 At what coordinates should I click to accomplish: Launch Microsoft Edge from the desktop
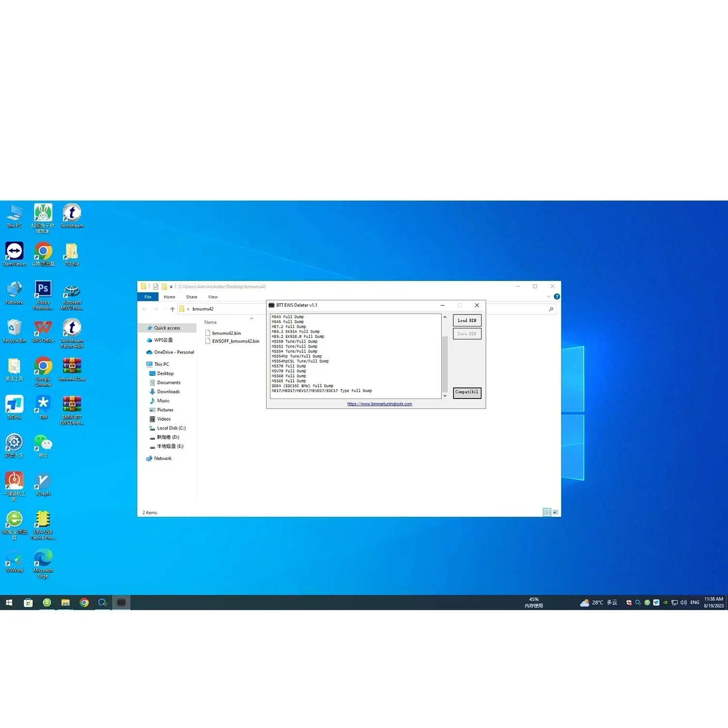click(x=43, y=563)
